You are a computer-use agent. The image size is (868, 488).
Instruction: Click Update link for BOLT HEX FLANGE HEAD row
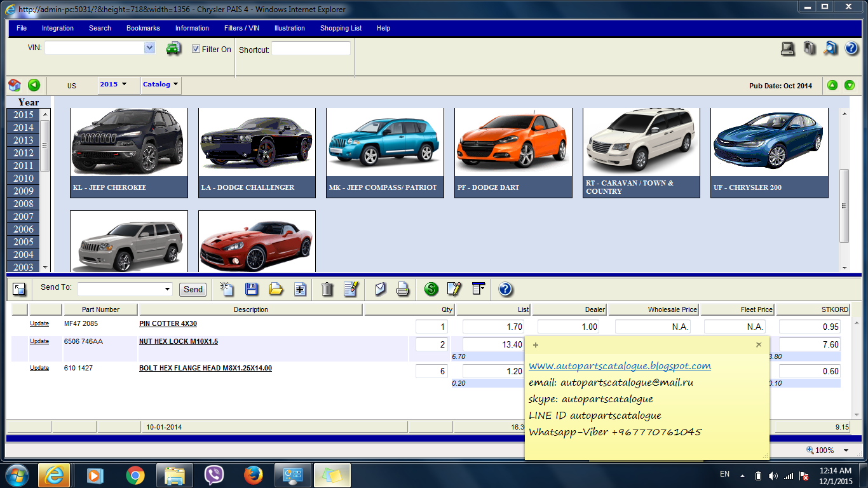click(39, 368)
